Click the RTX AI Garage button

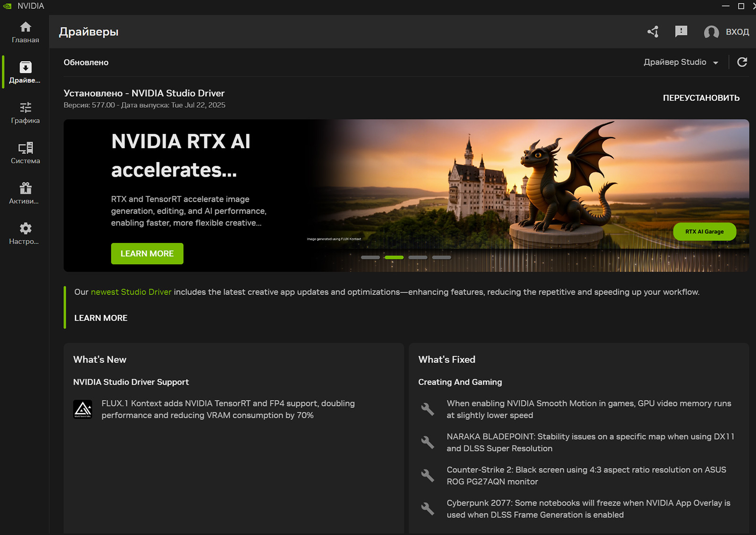coord(704,231)
